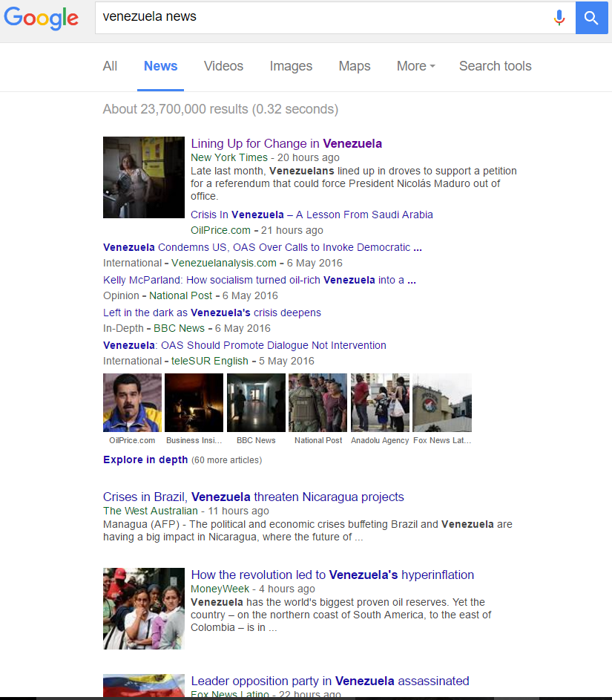Image resolution: width=612 pixels, height=700 pixels.
Task: Expand the More dropdown menu
Action: [415, 66]
